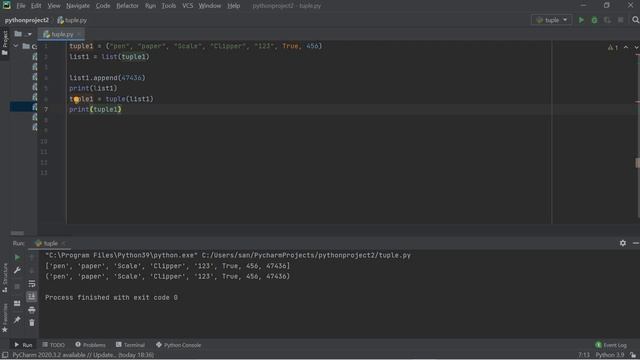Screen dimensions: 640x360
Task: Click the PyCharm 2020.3.2 update notification
Action: pyautogui.click(x=83, y=355)
